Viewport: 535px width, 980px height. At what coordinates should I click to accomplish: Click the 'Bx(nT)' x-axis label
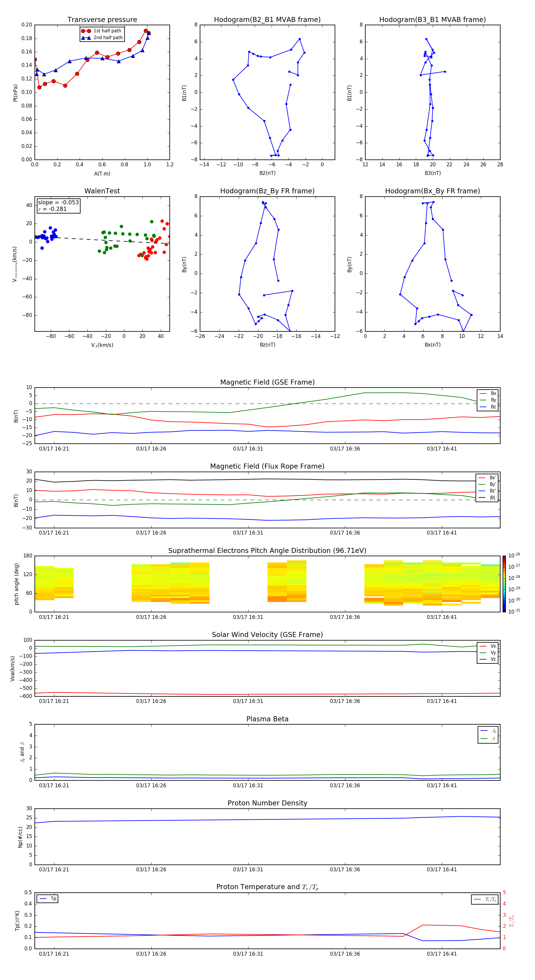432,345
